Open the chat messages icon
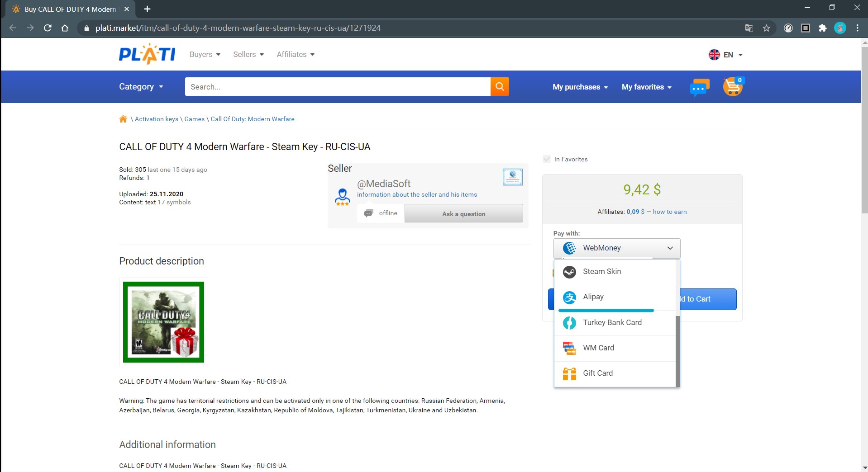 700,87
